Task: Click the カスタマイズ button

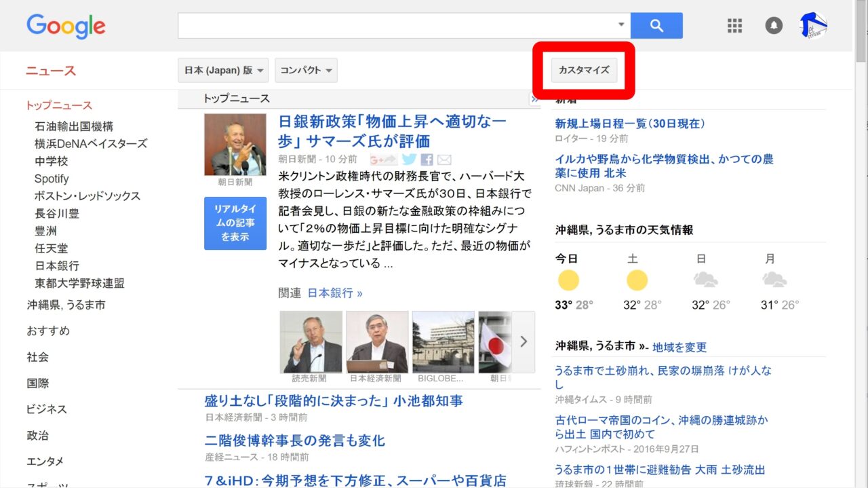Action: [584, 70]
